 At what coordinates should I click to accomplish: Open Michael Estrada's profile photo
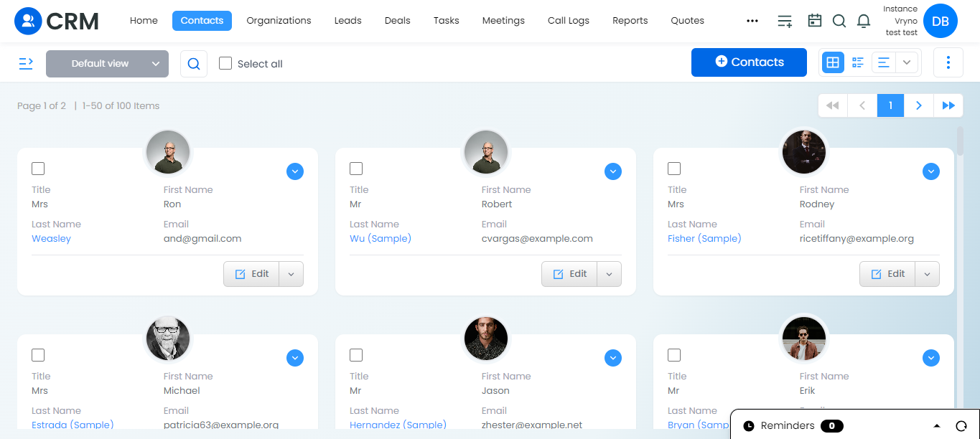[x=168, y=339]
